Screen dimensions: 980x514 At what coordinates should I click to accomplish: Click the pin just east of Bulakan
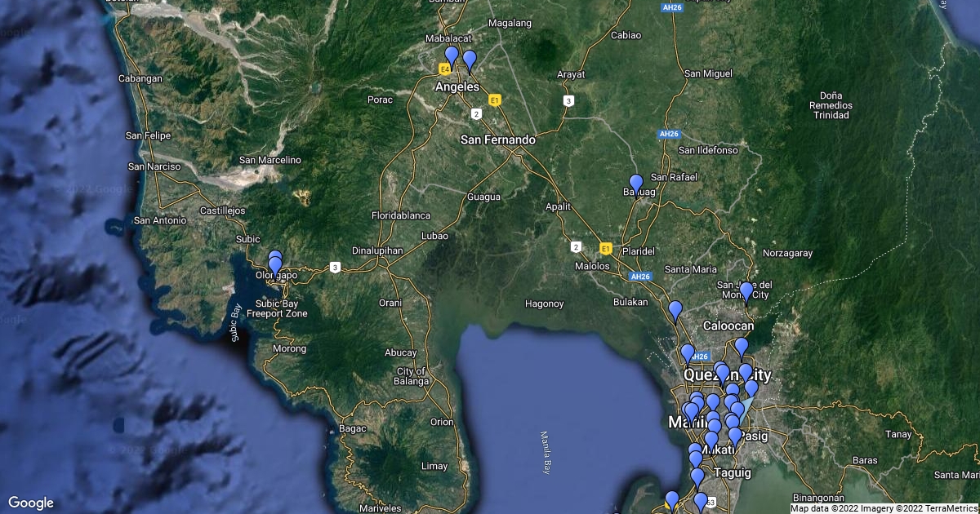coord(675,310)
